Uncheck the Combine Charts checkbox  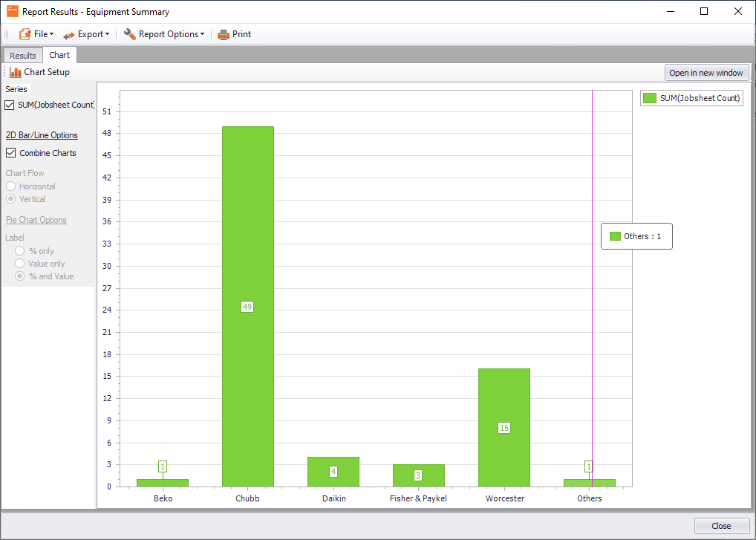click(x=10, y=153)
